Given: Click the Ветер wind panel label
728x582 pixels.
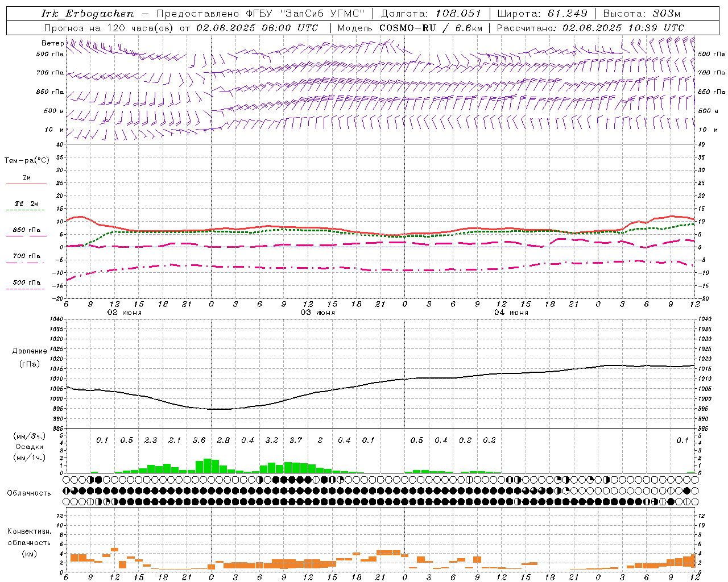Looking at the screenshot, I should tap(52, 43).
